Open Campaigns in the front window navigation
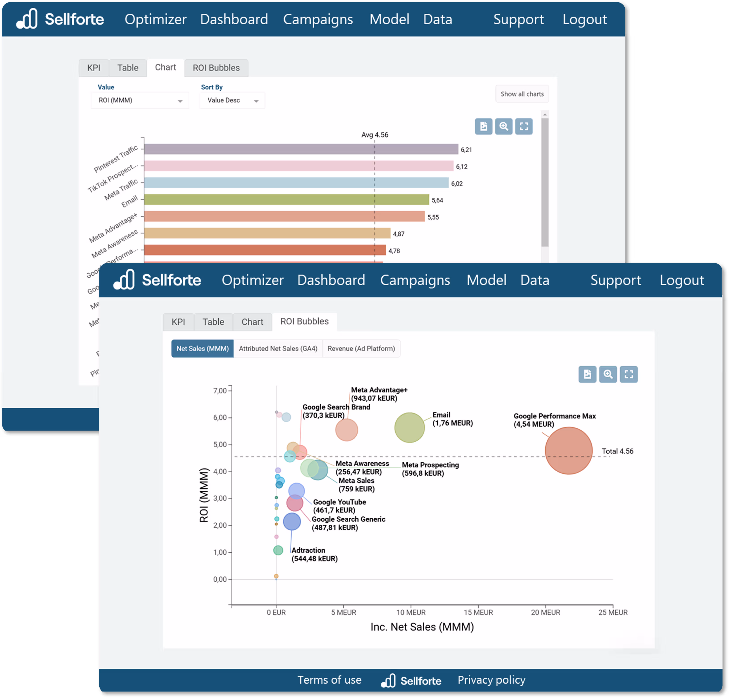Image resolution: width=729 pixels, height=700 pixels. (415, 280)
